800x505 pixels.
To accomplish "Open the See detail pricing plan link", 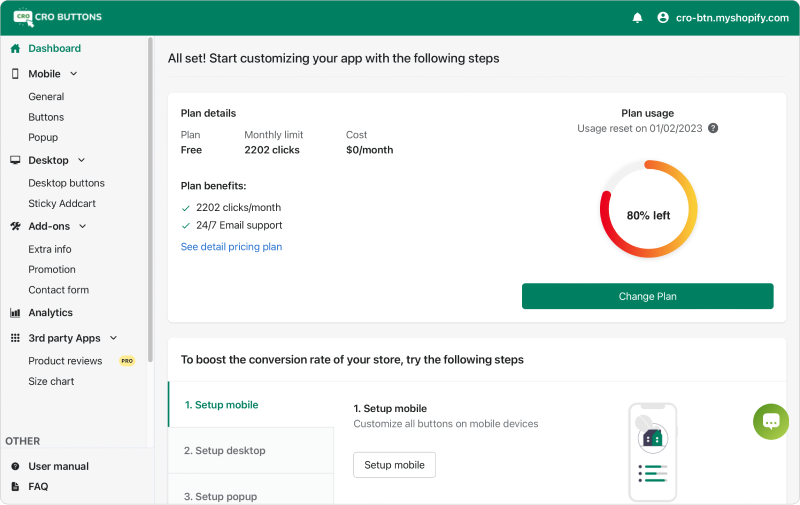I will (x=231, y=247).
